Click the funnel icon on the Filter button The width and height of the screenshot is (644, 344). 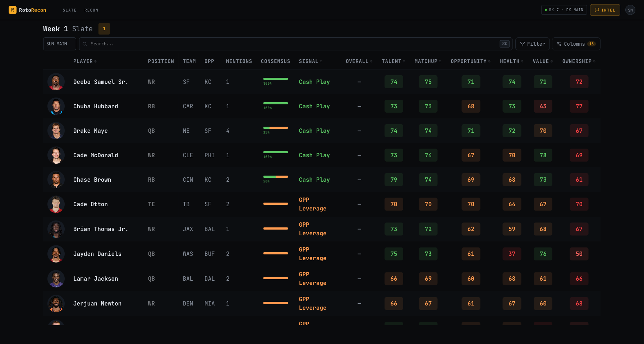(x=523, y=44)
